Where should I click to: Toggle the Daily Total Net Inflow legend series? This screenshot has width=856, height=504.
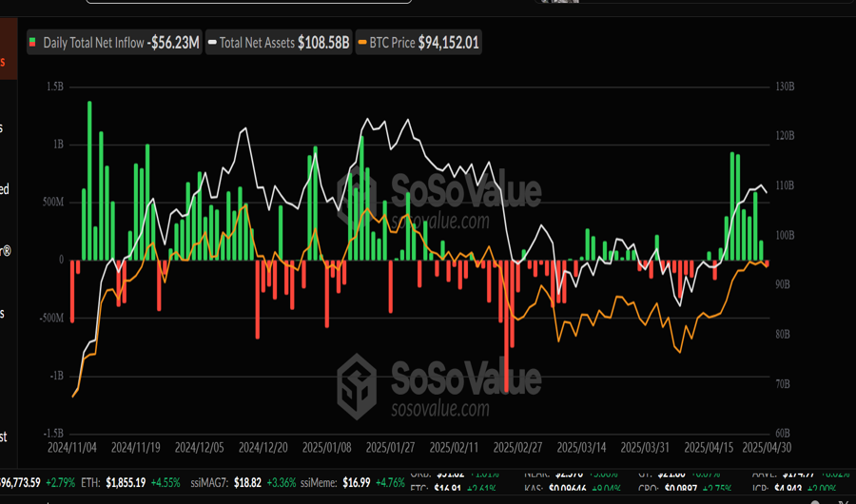[114, 43]
